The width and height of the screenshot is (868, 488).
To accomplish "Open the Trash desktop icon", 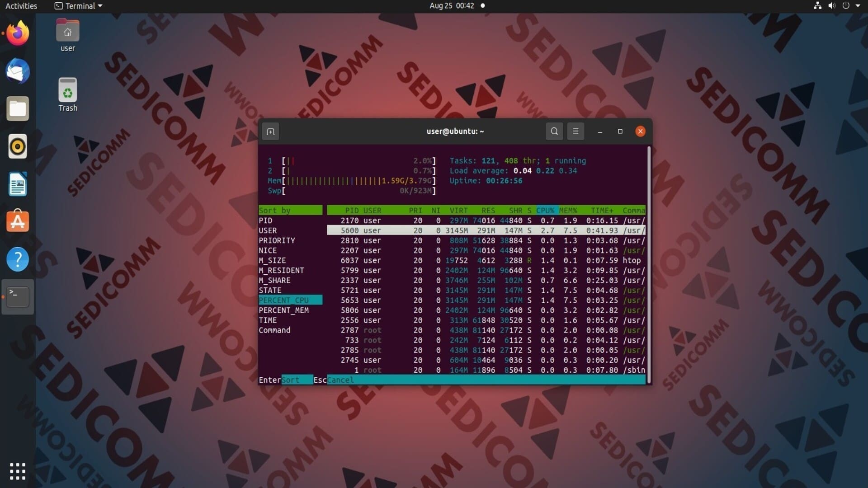I will 68,94.
